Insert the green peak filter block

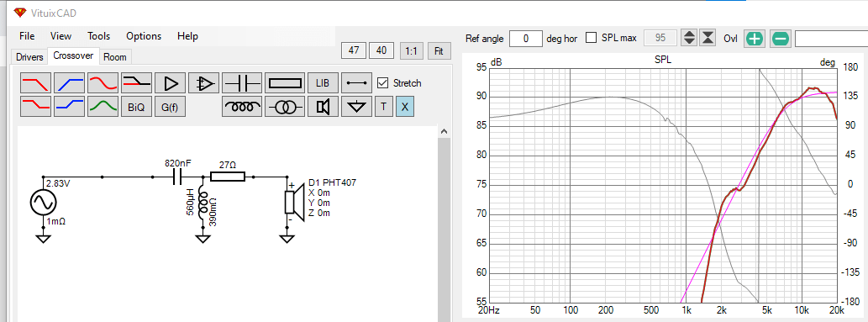tap(103, 107)
